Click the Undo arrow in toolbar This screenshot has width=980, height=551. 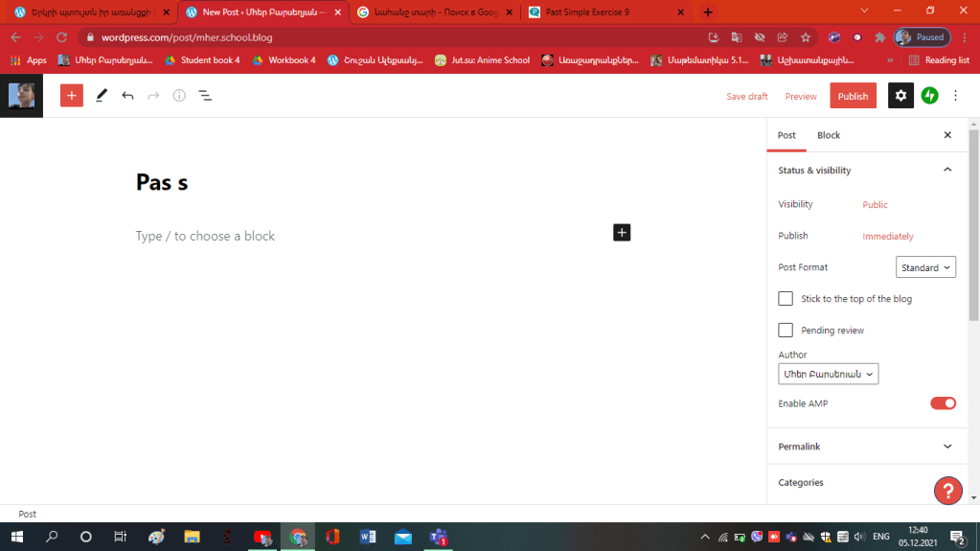pos(127,96)
